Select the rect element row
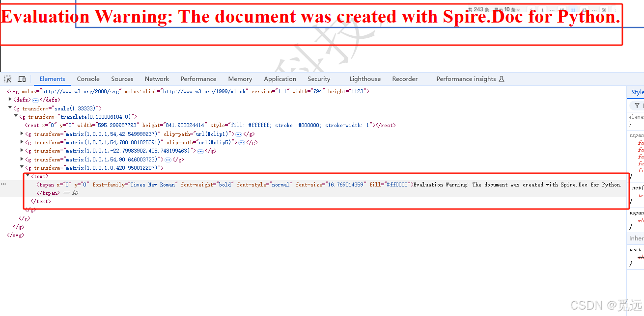The height and width of the screenshot is (316, 644). pyautogui.click(x=210, y=125)
